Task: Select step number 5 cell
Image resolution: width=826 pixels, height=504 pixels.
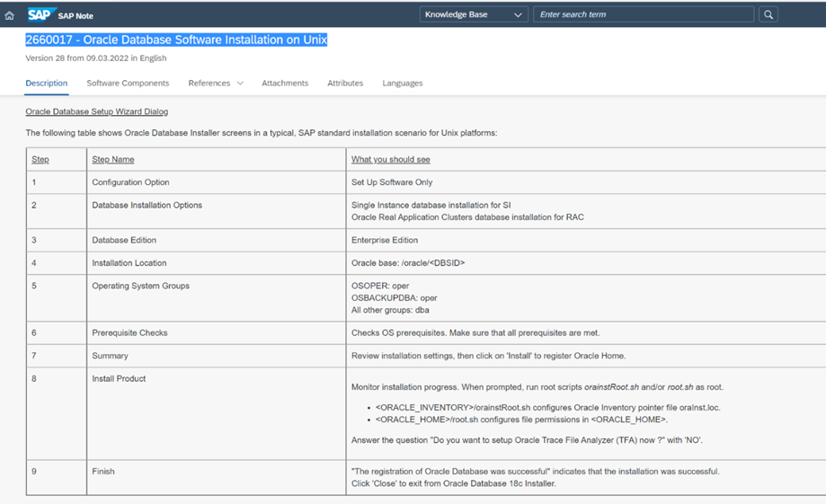Action: pos(57,298)
